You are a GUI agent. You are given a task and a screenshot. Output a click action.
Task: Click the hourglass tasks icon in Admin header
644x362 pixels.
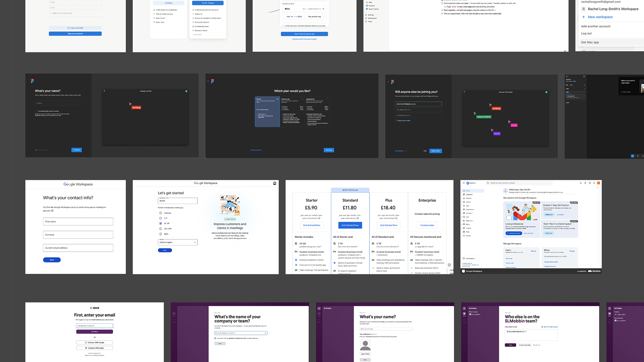click(585, 183)
